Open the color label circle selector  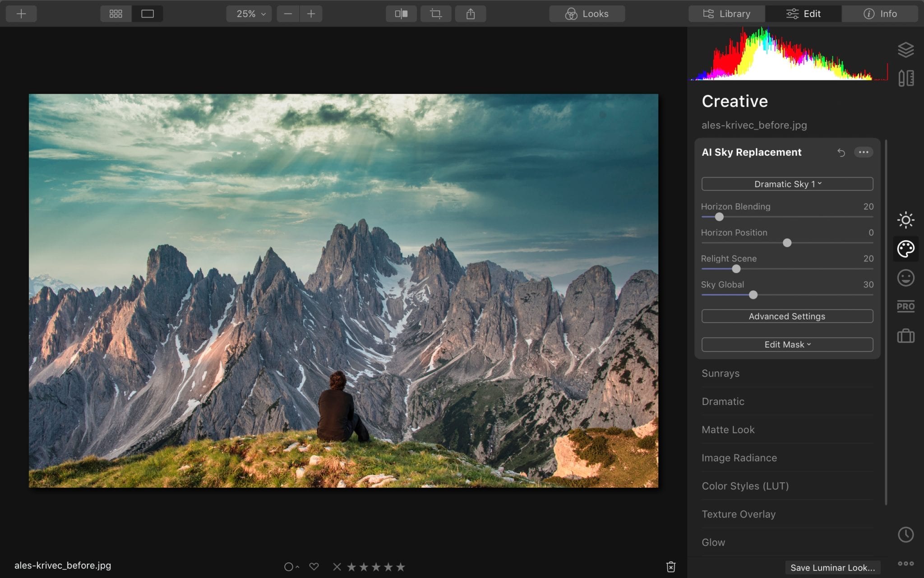[291, 567]
